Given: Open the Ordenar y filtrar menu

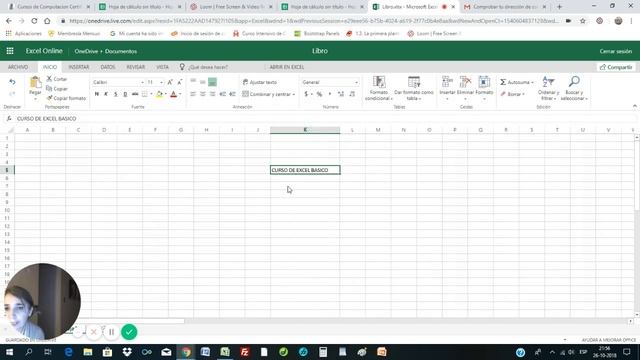Looking at the screenshot, I should click(548, 88).
